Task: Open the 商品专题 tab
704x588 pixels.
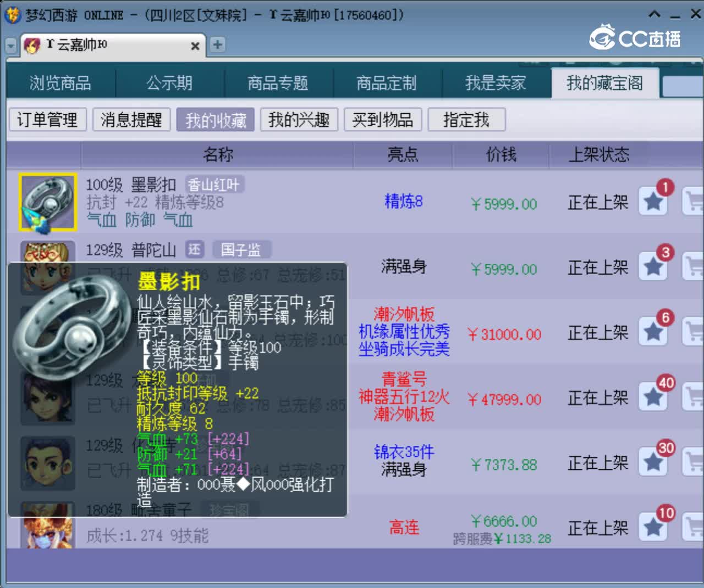Action: click(x=278, y=83)
